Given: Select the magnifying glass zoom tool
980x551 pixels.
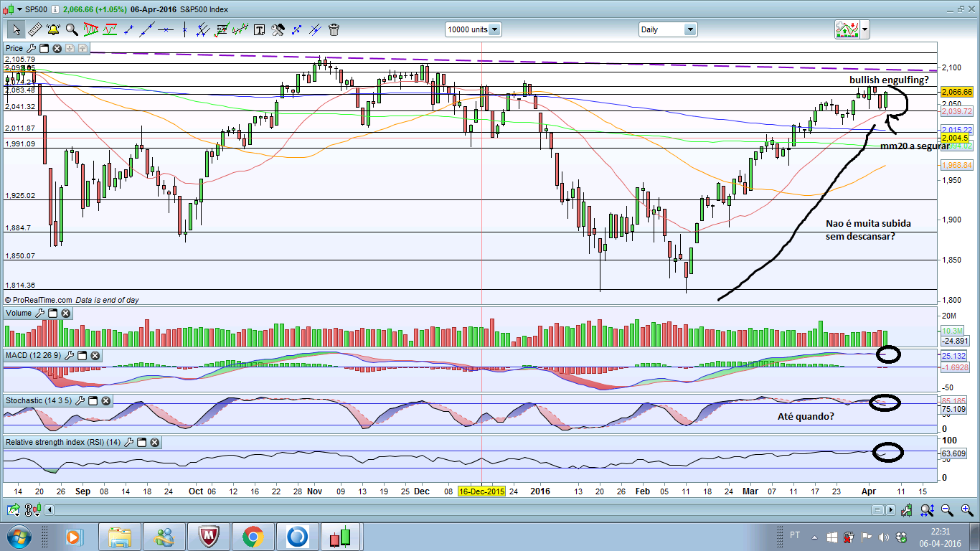Looking at the screenshot, I should 72,29.
